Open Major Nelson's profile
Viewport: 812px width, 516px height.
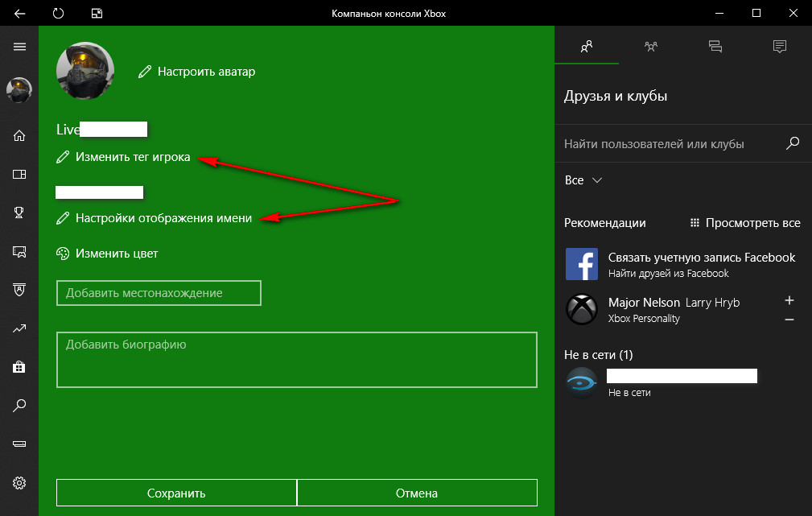coord(644,303)
